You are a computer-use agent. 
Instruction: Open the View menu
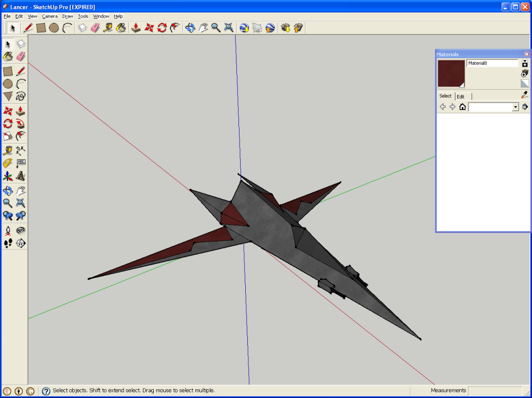[x=32, y=16]
